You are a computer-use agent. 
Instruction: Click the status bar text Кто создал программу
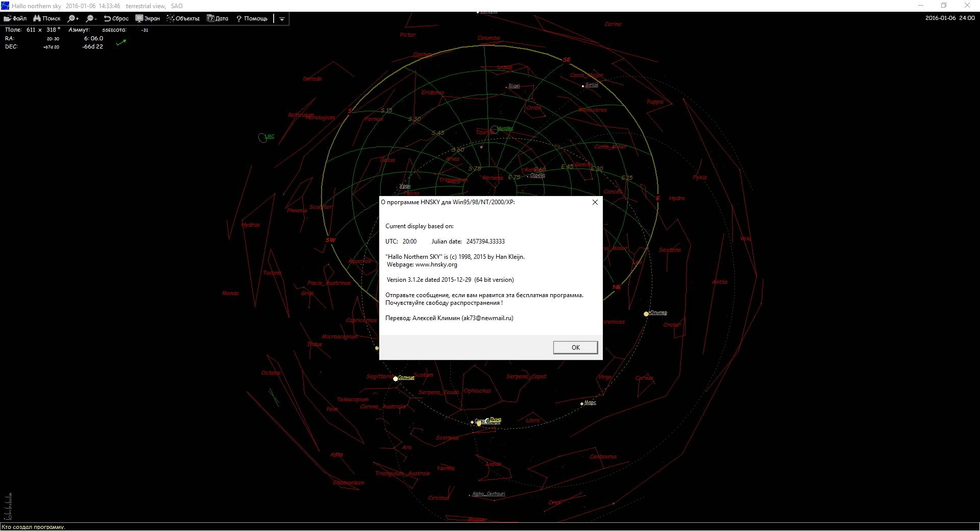coord(34,527)
